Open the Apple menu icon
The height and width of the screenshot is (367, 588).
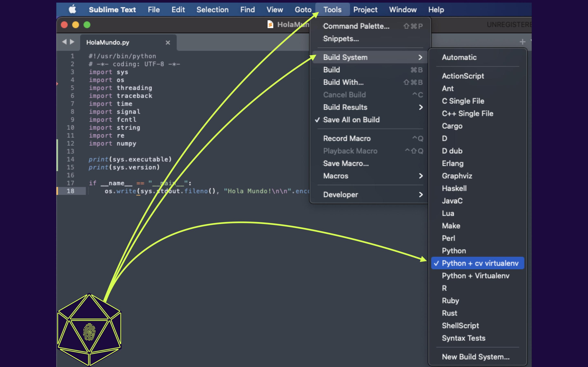click(x=72, y=10)
